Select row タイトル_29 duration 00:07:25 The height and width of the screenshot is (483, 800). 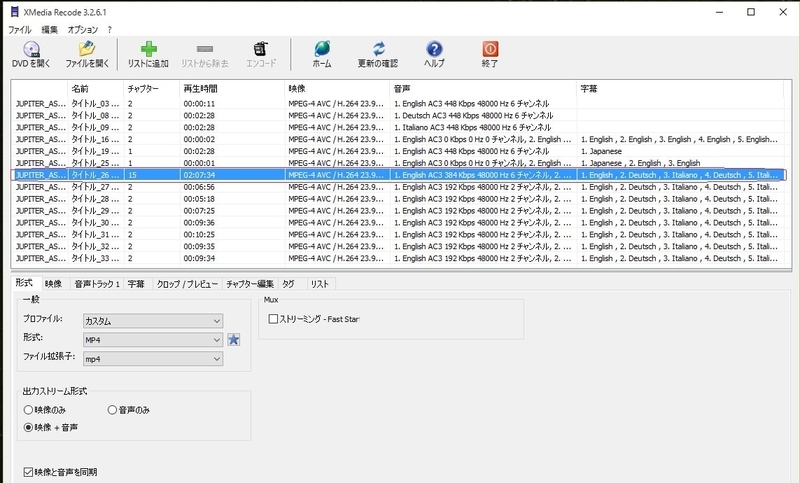click(397, 211)
